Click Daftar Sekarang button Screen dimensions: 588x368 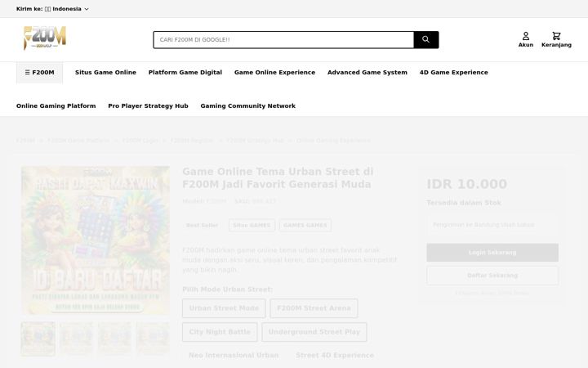(492, 276)
